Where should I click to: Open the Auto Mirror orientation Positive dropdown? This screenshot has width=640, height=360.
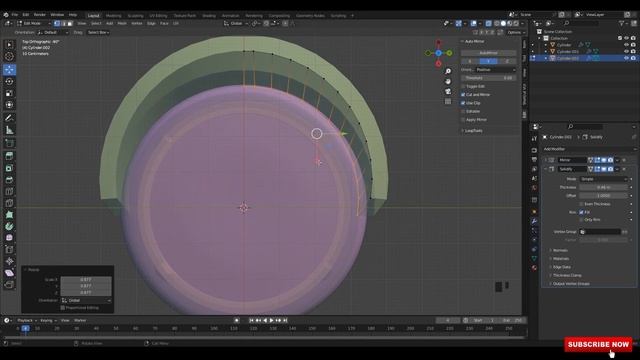pos(496,70)
